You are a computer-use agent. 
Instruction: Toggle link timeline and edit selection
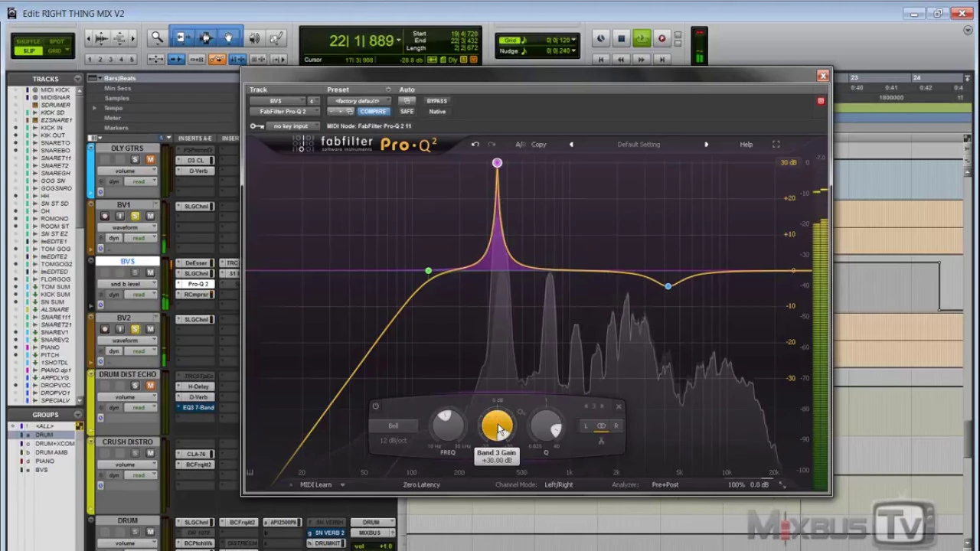[x=237, y=59]
